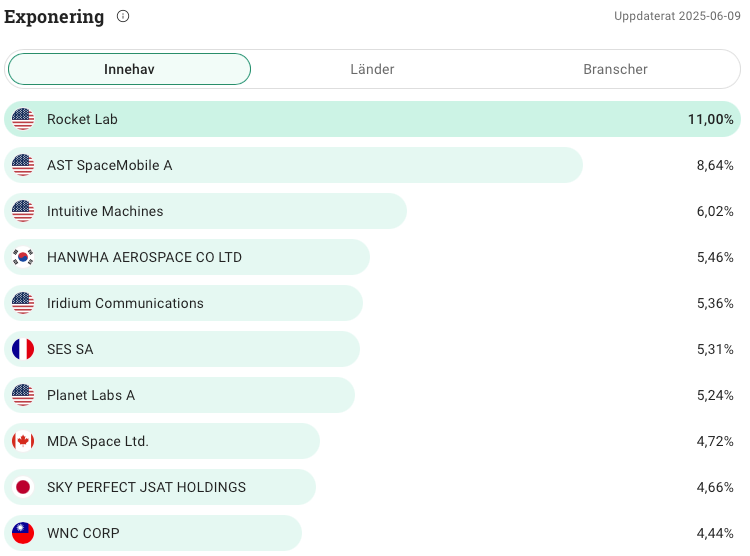This screenshot has height=556, width=750.
Task: Click the 5,36% value for Iridium
Action: click(715, 303)
